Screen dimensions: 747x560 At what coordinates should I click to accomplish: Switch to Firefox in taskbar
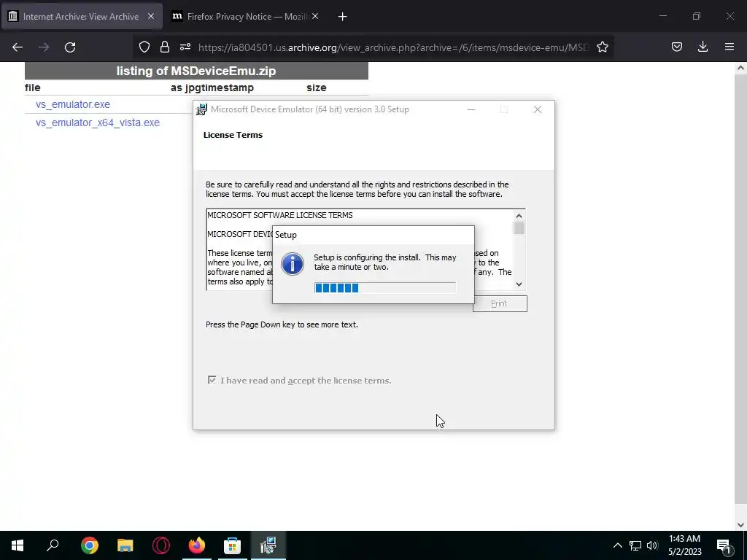[197, 545]
